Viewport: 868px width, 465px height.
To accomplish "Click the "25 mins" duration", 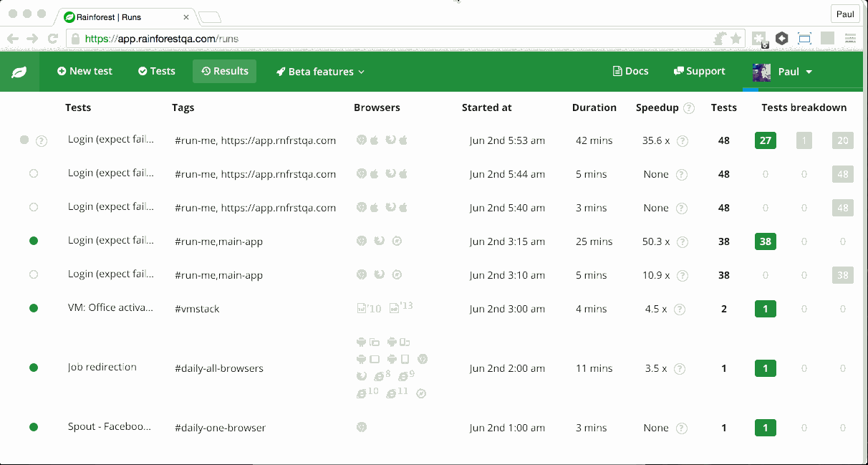I will (594, 241).
